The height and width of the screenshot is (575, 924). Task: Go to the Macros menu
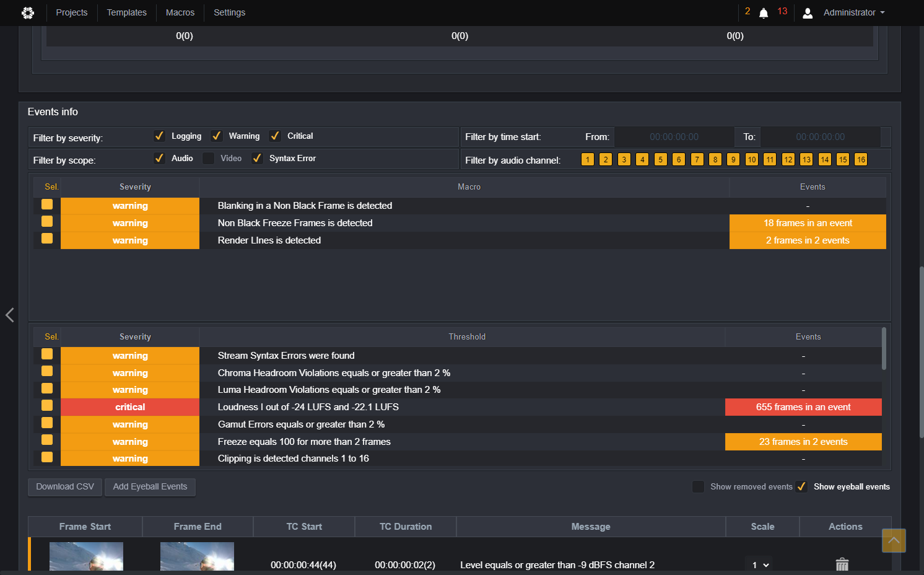[180, 12]
